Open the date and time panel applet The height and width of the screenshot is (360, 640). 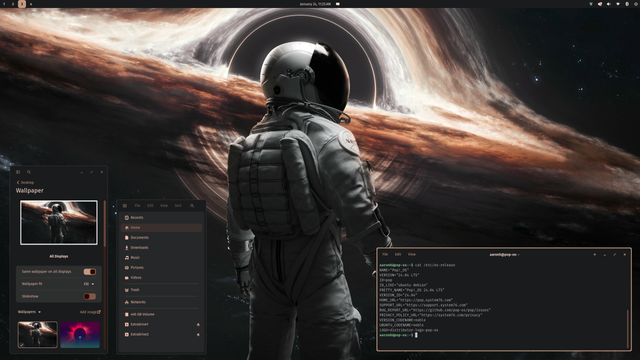[315, 4]
